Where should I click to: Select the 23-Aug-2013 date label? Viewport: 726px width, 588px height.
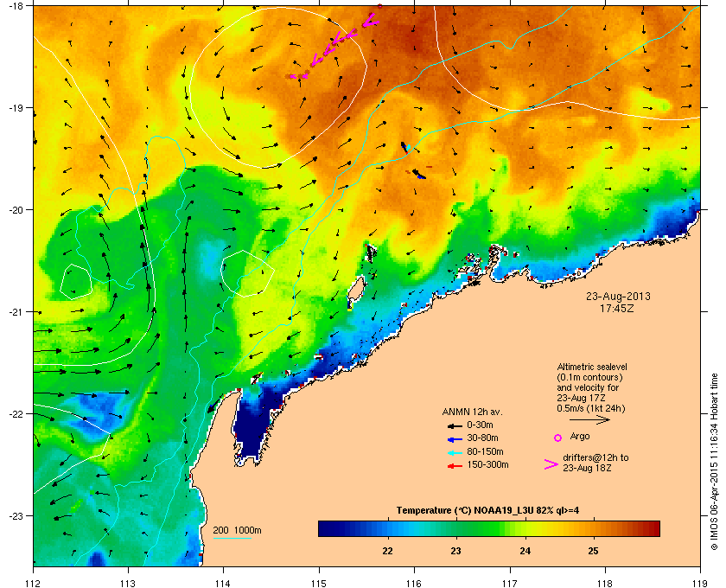(618, 296)
